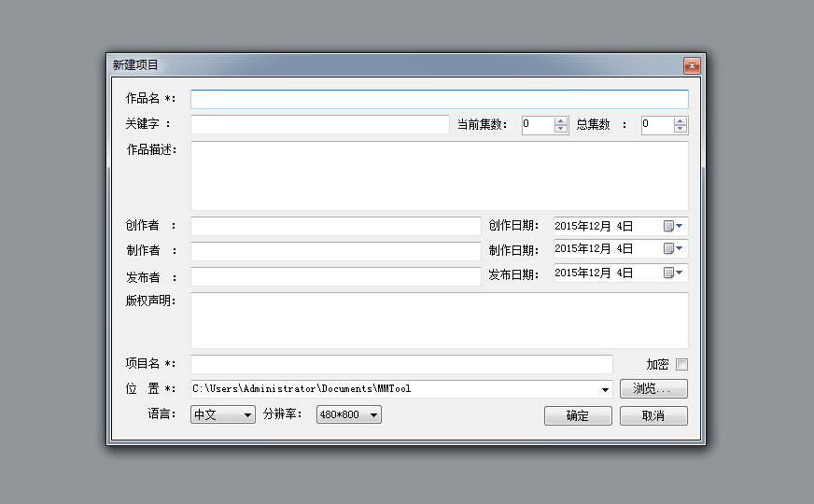Image resolution: width=814 pixels, height=504 pixels.
Task: Click into the 关键字 input field
Action: point(319,125)
